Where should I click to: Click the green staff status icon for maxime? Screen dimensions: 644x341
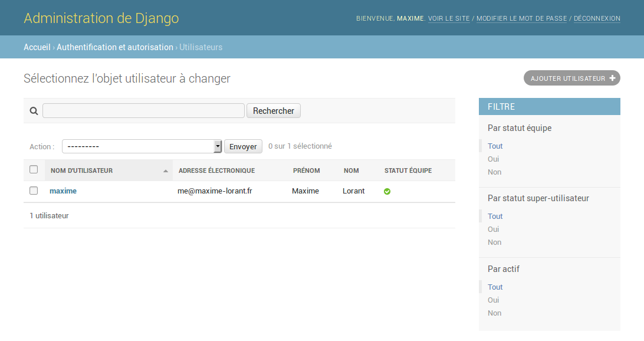click(x=387, y=192)
